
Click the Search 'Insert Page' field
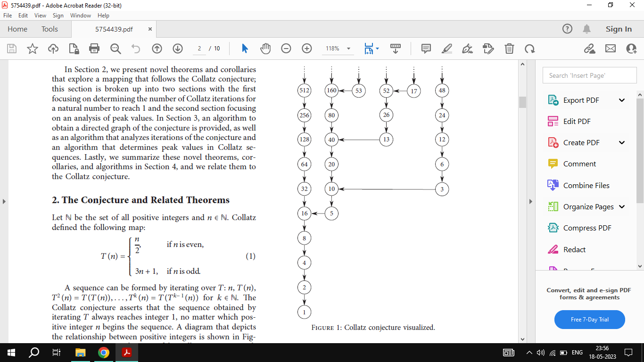pos(589,75)
